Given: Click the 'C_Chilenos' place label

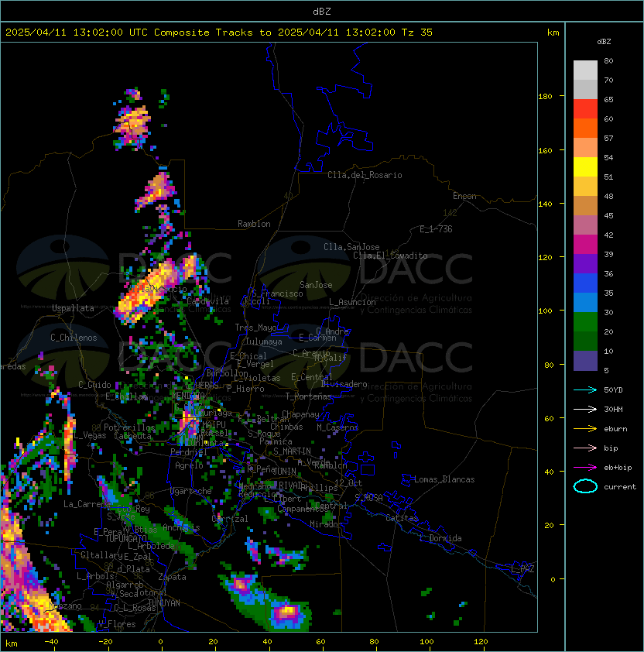Looking at the screenshot, I should click(74, 338).
